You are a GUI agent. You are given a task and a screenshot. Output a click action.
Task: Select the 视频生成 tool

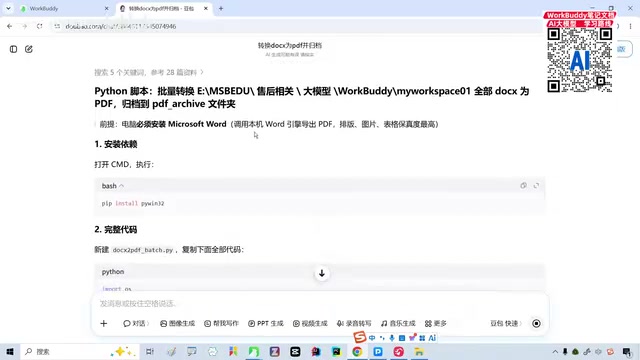coord(310,324)
